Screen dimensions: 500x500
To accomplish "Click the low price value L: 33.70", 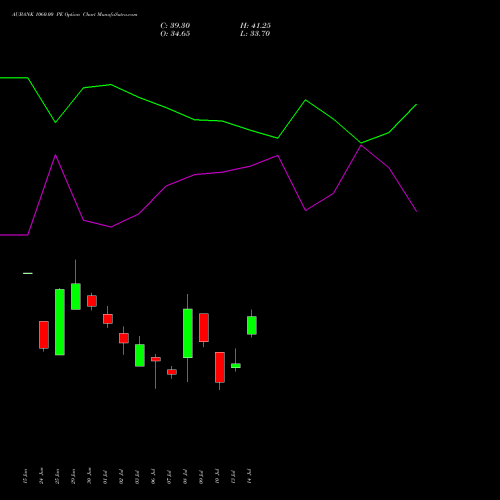I will click(x=255, y=34).
